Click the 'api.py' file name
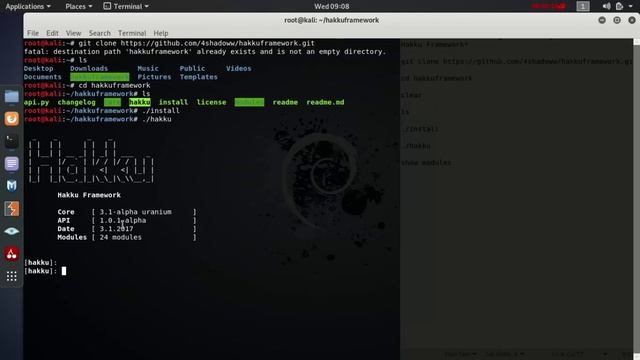 36,102
